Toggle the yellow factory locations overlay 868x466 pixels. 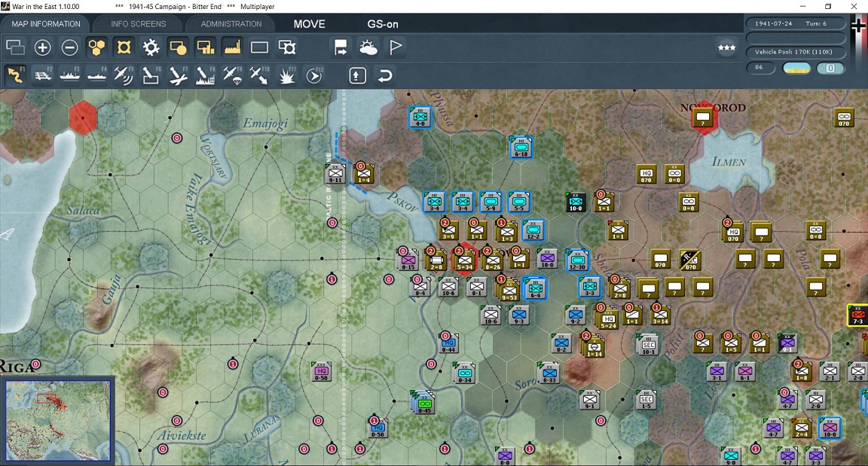[x=232, y=47]
